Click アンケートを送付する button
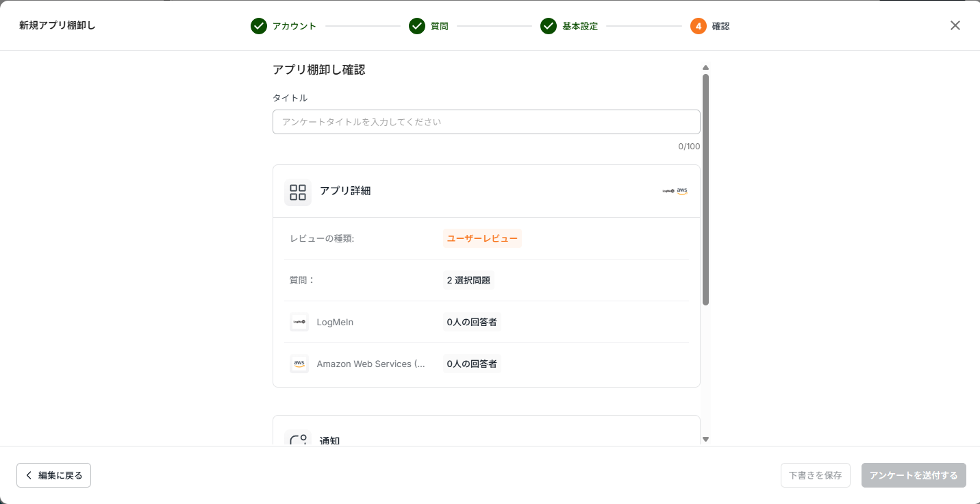The height and width of the screenshot is (504, 980). [914, 475]
